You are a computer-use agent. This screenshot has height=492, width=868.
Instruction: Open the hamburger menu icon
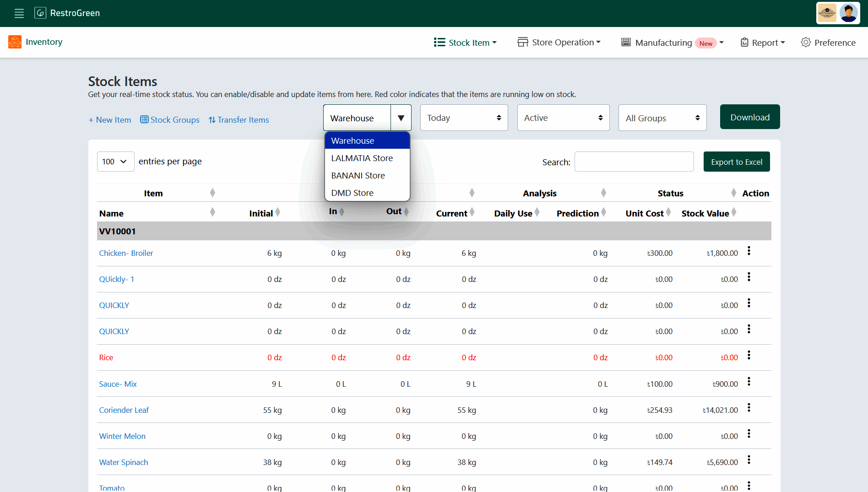(x=19, y=13)
